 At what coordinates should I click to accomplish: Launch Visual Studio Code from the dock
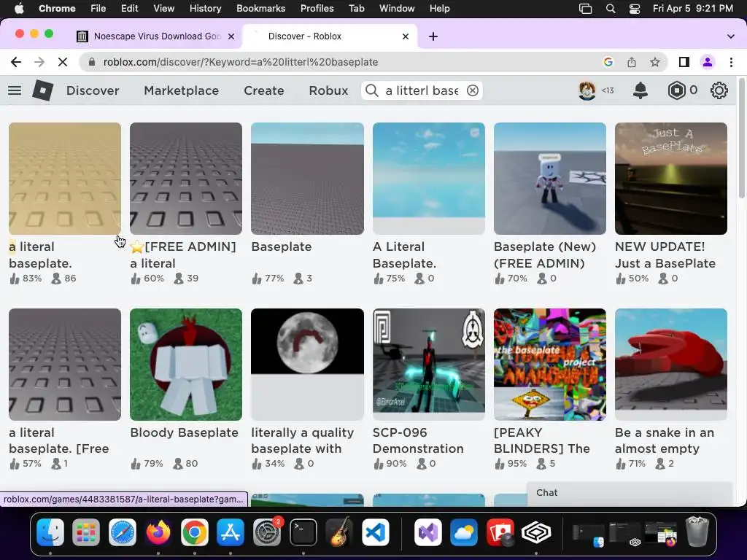[376, 532]
